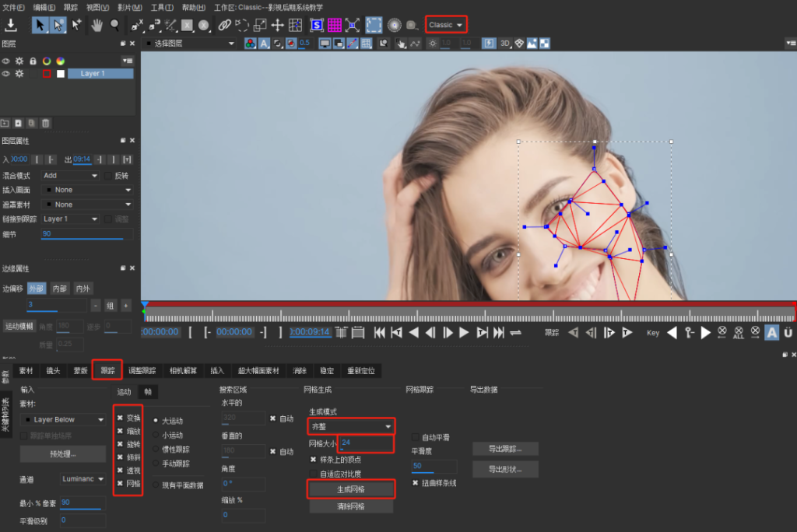Viewport: 797px width, 532px height.
Task: Open the Classic workspace dropdown
Action: click(x=445, y=24)
